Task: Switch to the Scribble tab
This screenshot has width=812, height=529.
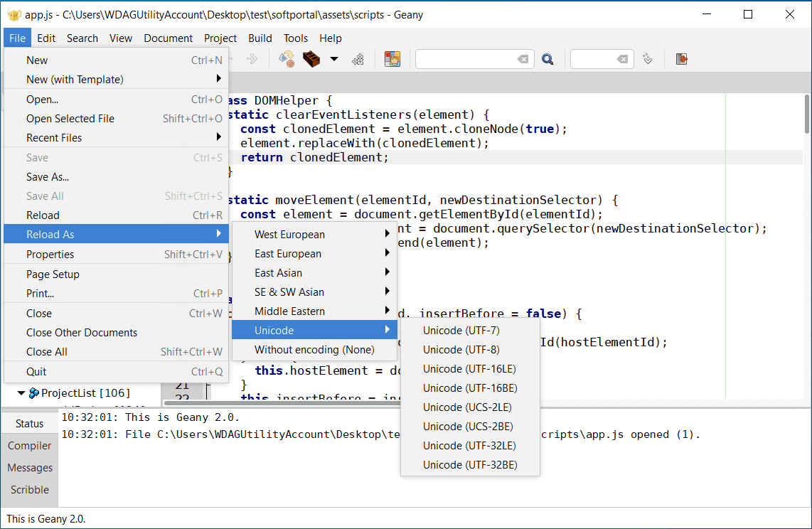Action: (30, 490)
